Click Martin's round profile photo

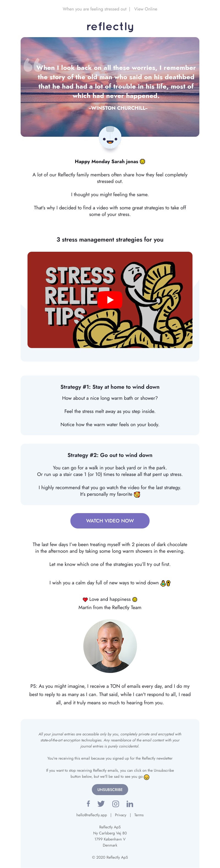(110, 646)
